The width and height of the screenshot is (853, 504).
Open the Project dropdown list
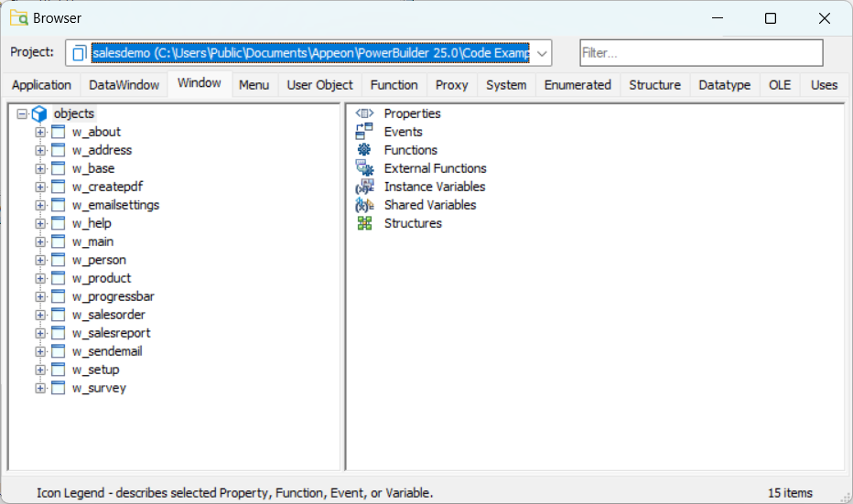(542, 53)
